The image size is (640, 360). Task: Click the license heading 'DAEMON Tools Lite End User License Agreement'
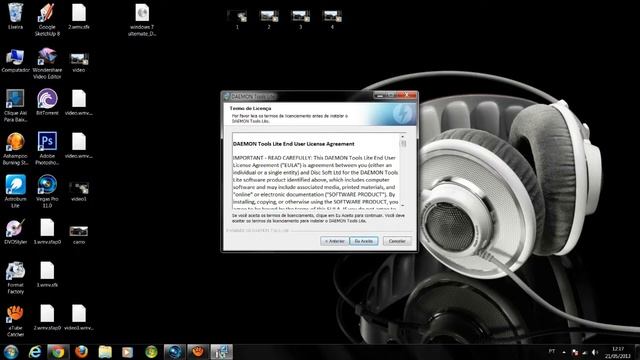pos(293,144)
